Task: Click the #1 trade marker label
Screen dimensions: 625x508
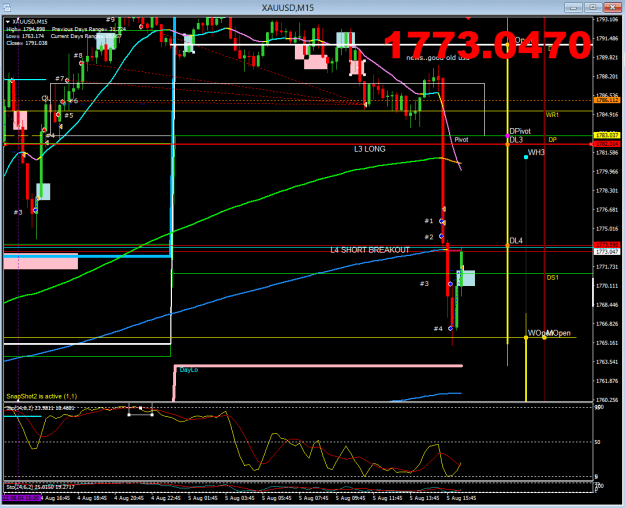Action: point(428,221)
